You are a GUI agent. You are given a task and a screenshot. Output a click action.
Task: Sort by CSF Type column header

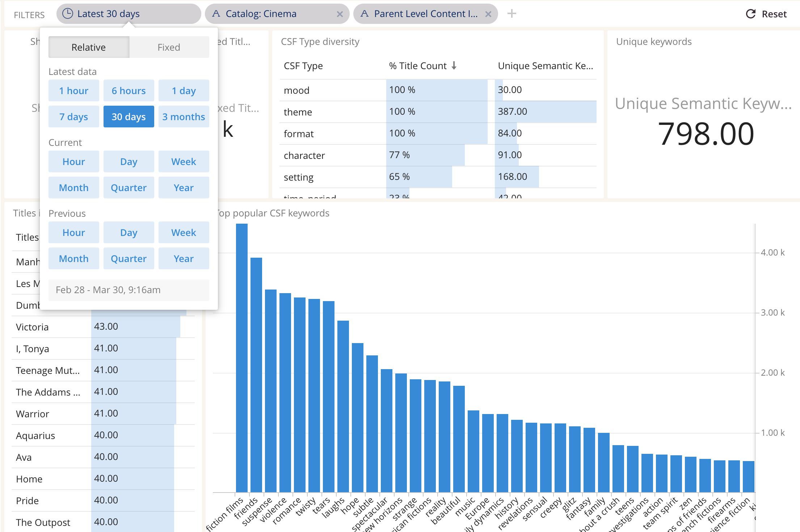[x=303, y=66]
